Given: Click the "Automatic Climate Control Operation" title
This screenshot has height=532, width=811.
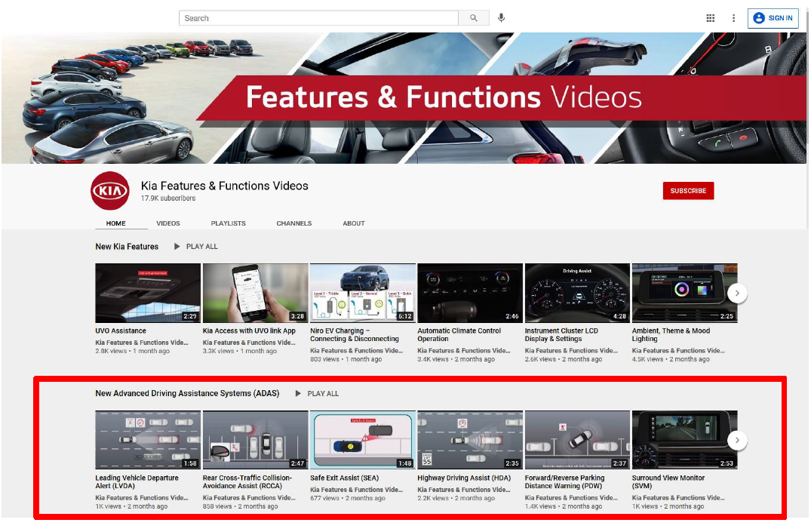Looking at the screenshot, I should (459, 335).
